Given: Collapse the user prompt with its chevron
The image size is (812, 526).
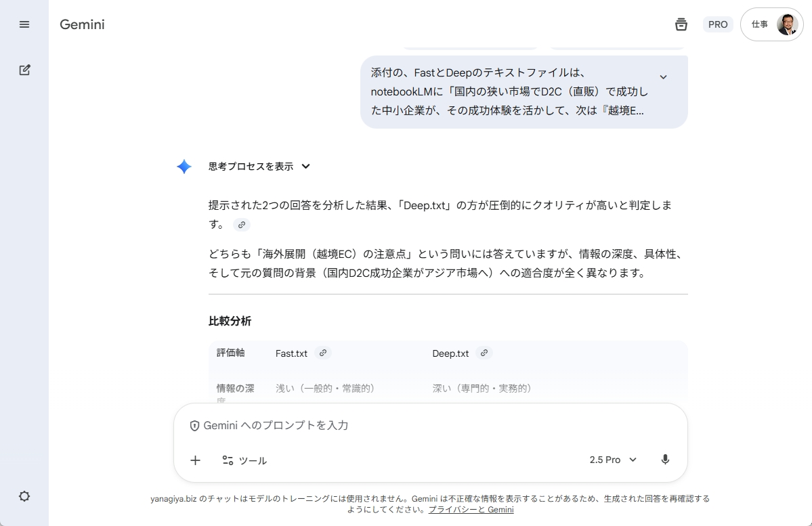Looking at the screenshot, I should click(663, 76).
